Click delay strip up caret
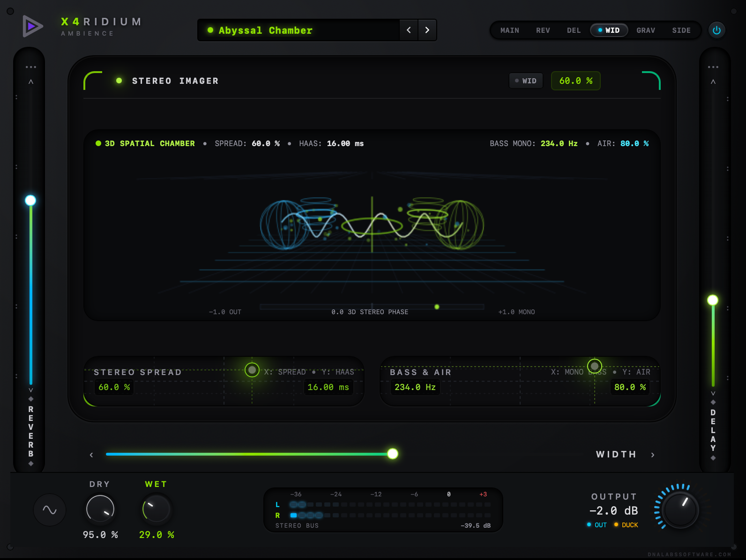This screenshot has height=560, width=746. 713,81
